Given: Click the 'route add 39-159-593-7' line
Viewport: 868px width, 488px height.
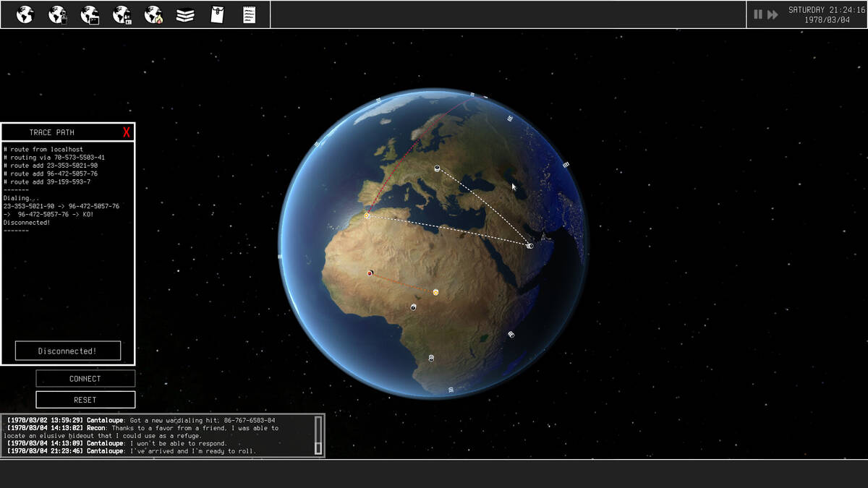Looking at the screenshot, I should (47, 181).
